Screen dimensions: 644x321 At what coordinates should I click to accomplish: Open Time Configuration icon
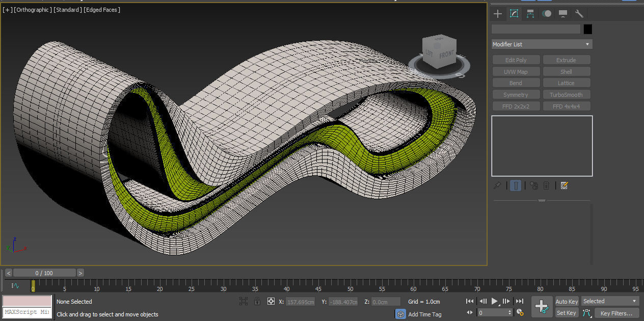pyautogui.click(x=520, y=313)
